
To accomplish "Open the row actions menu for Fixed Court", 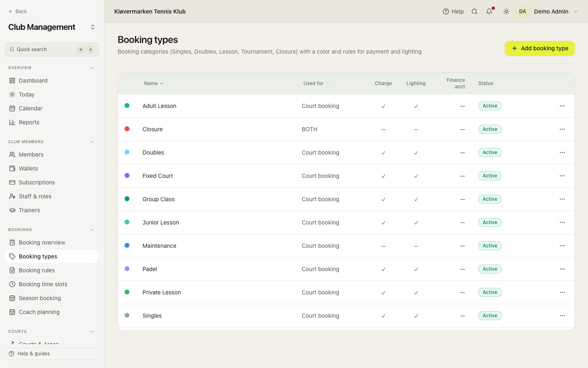I will coord(562,176).
